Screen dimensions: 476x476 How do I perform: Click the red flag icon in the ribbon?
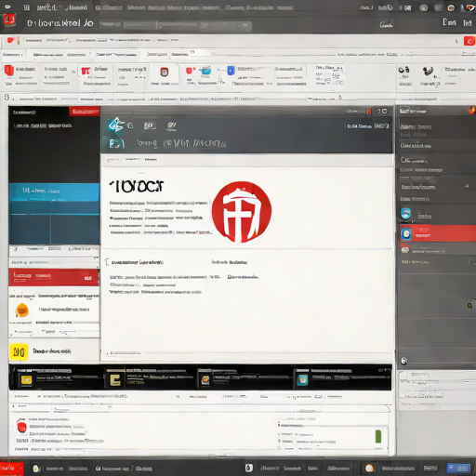[x=86, y=72]
